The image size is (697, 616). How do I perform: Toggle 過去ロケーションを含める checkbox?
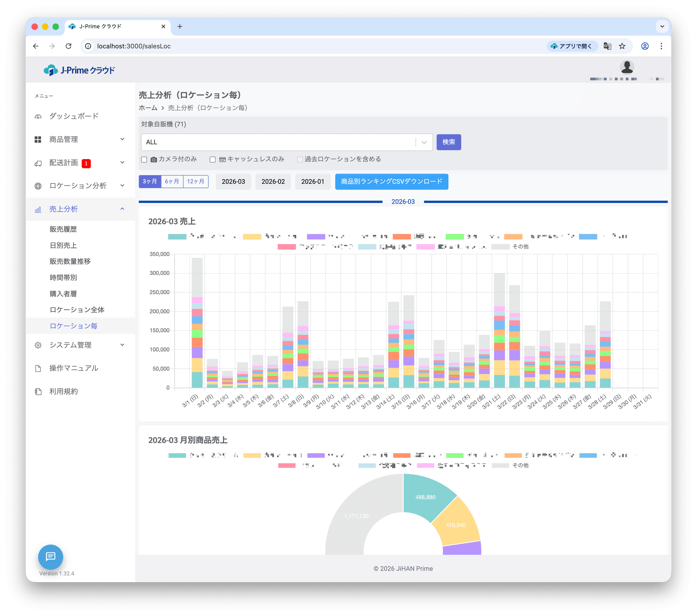click(300, 159)
